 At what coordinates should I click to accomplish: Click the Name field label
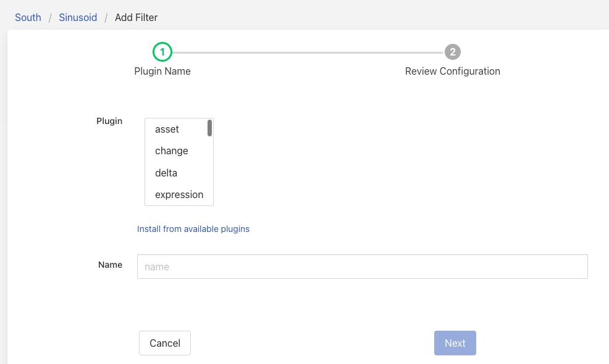point(110,265)
